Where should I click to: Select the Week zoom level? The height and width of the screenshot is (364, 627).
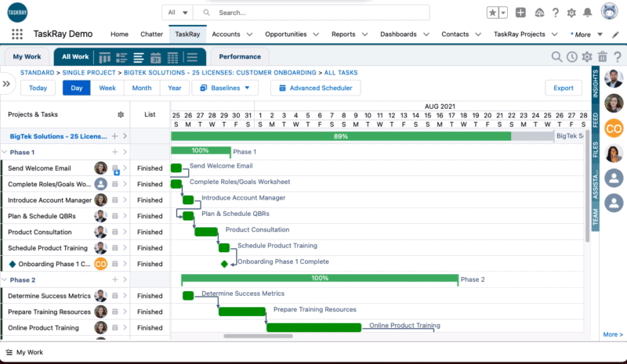(x=107, y=88)
